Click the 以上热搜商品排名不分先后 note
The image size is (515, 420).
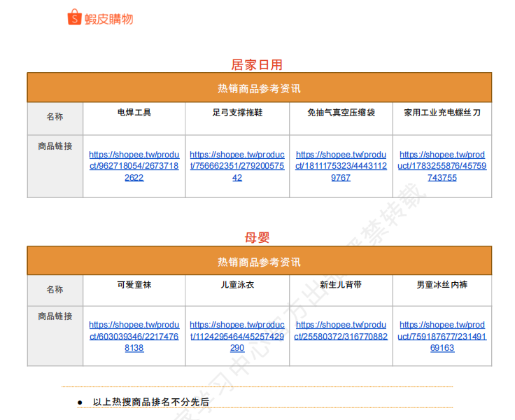[150, 402]
